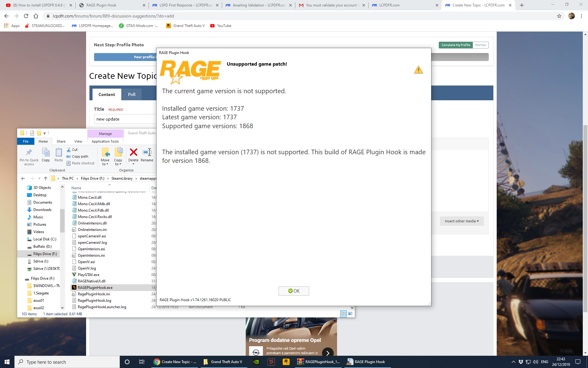The width and height of the screenshot is (588, 368).
Task: Select Downloads in the Explorer sidebar
Action: coord(42,210)
